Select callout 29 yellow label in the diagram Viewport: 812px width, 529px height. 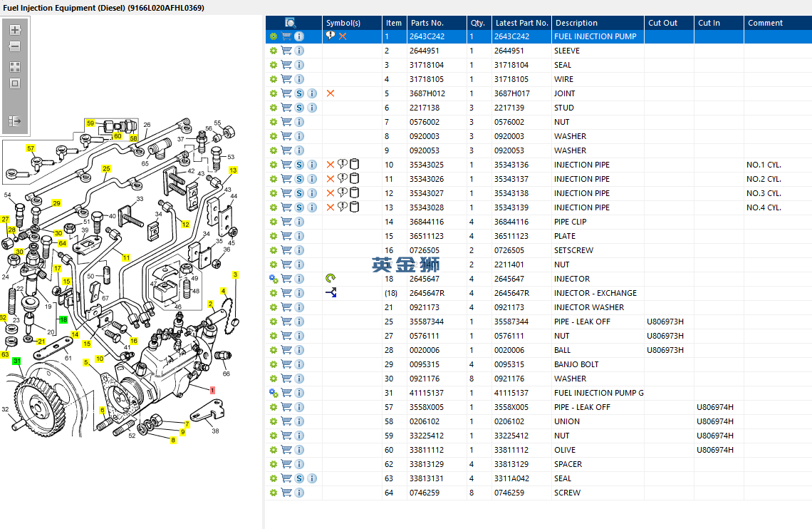56,203
